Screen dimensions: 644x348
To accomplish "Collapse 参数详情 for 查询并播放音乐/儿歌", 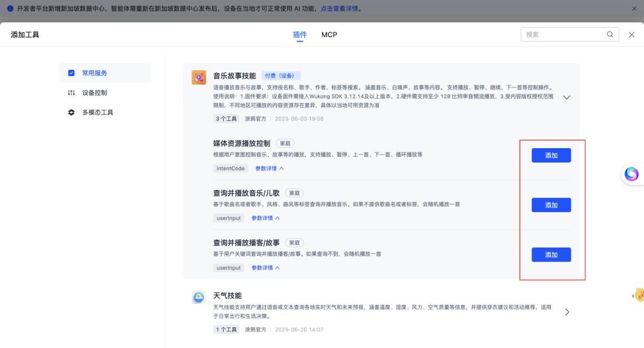I will click(x=265, y=218).
